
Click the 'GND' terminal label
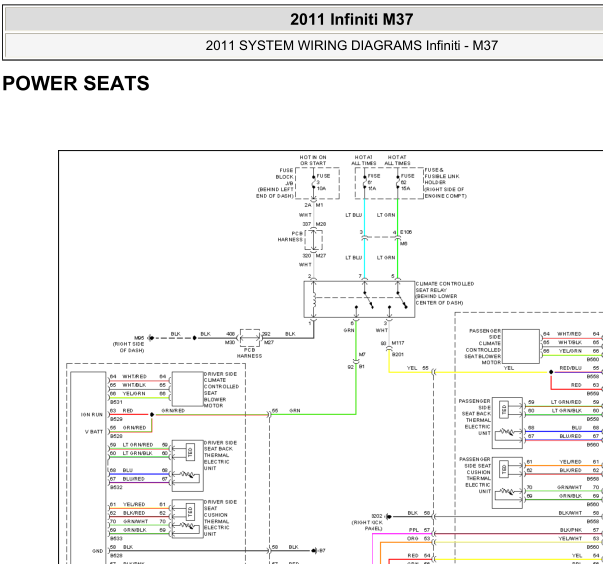click(98, 551)
